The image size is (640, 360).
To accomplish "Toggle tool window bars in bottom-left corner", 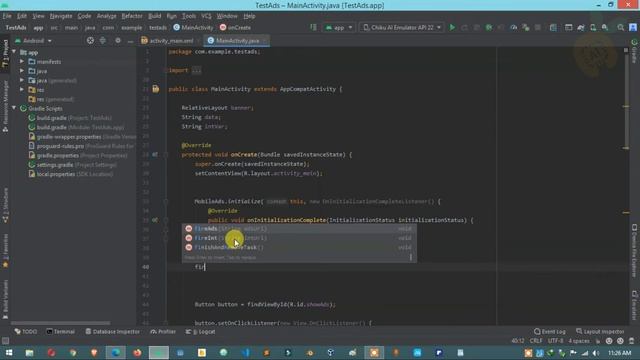I will click(5, 341).
